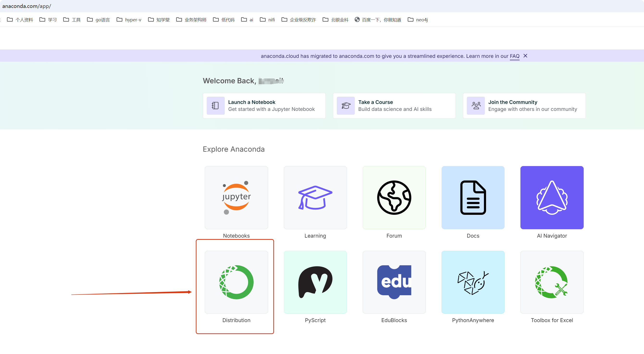Dismiss the migration notice banner

[x=525, y=56]
